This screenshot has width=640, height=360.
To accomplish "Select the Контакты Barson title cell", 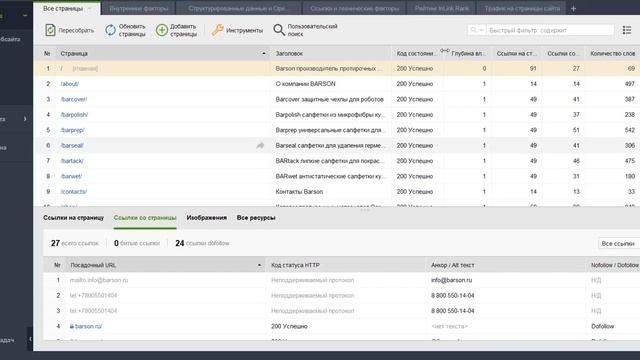I will coord(299,192).
